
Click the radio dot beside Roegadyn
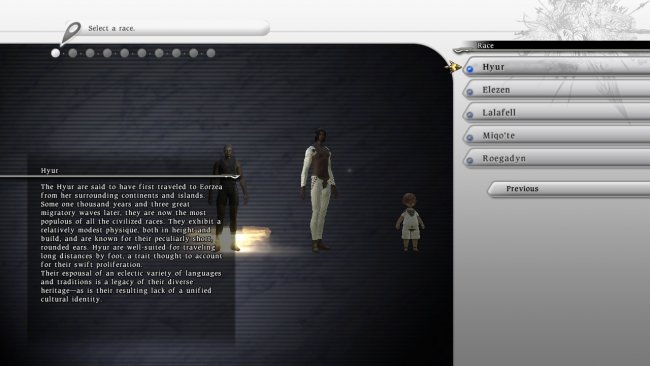click(470, 160)
